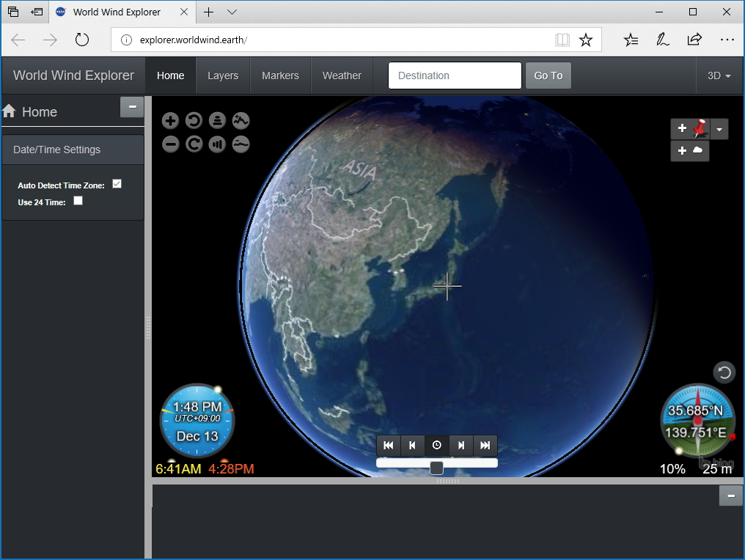Tilt globe view down (vertical bars icon)
Viewport: 745px width, 560px height.
coord(217,144)
